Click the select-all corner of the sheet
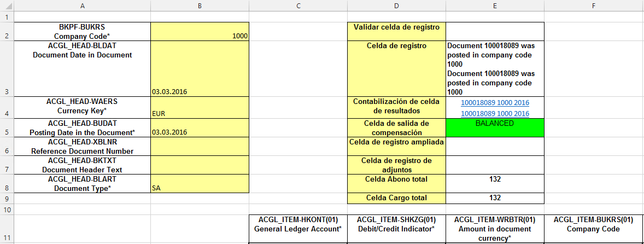Viewport: 644px width, 244px height. [x=7, y=5]
